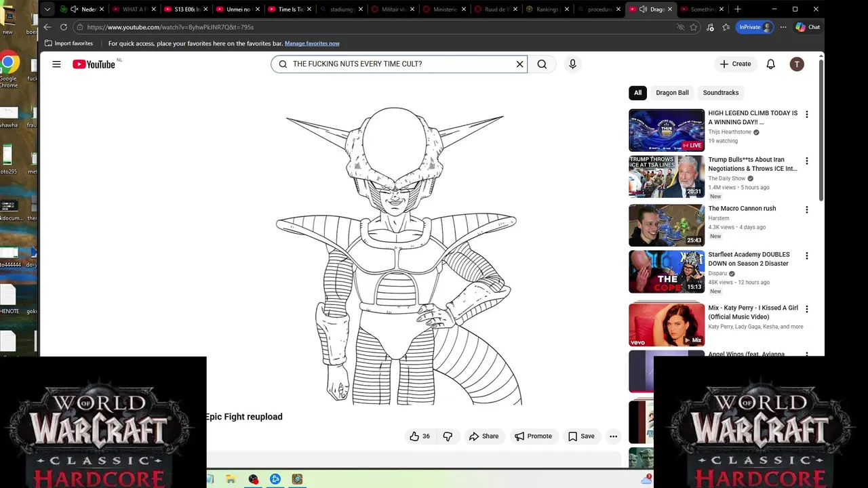
Task: Focus the YouTube search input field
Action: (400, 64)
